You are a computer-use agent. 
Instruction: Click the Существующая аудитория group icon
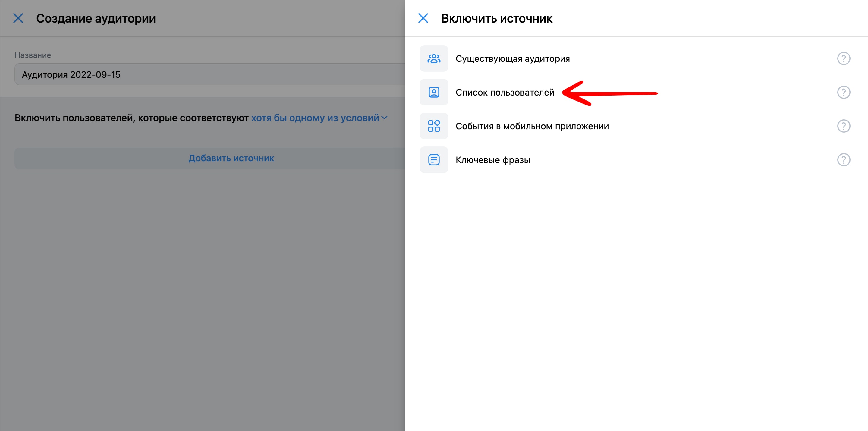(x=434, y=59)
